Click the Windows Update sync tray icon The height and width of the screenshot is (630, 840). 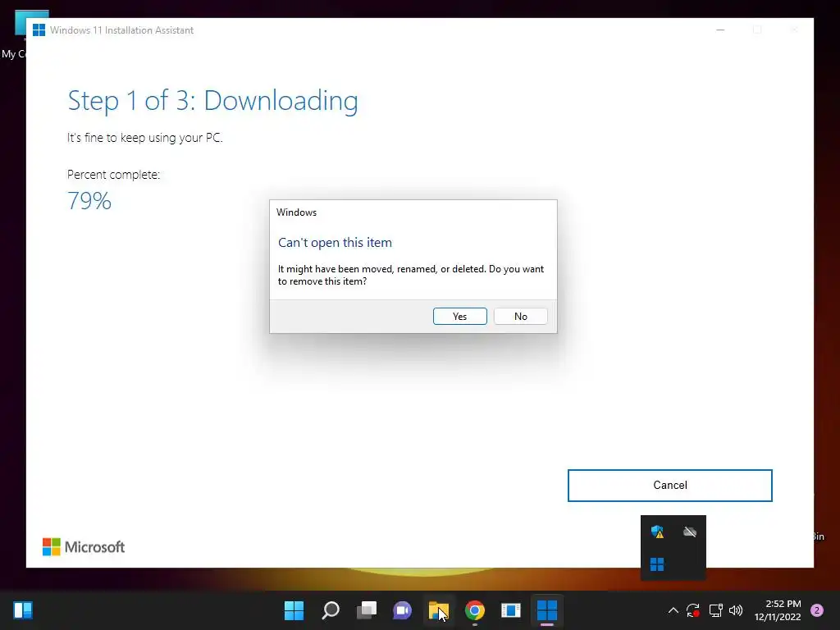click(x=693, y=610)
